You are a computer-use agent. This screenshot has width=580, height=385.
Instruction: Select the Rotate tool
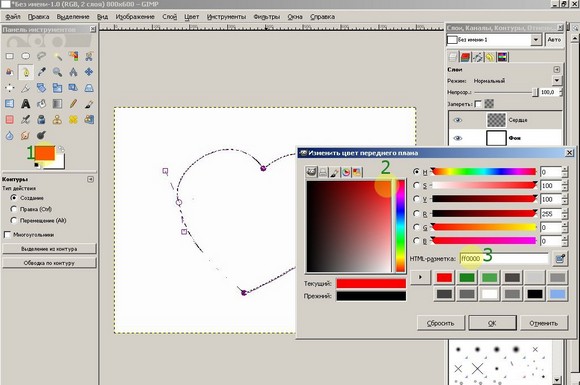click(x=41, y=88)
